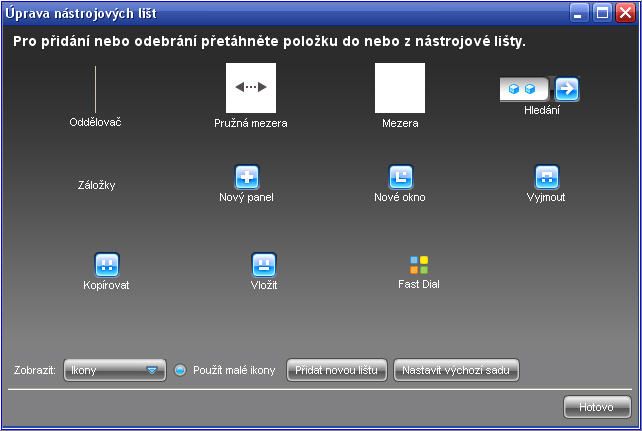This screenshot has height=431, width=642.
Task: Minimize the toolbar customization window
Action: click(x=579, y=13)
